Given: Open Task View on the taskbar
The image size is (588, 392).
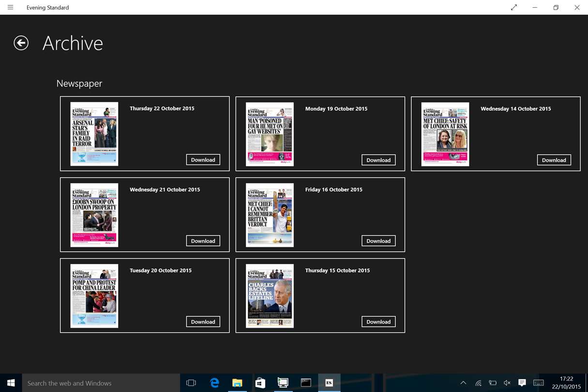Looking at the screenshot, I should pos(191,383).
